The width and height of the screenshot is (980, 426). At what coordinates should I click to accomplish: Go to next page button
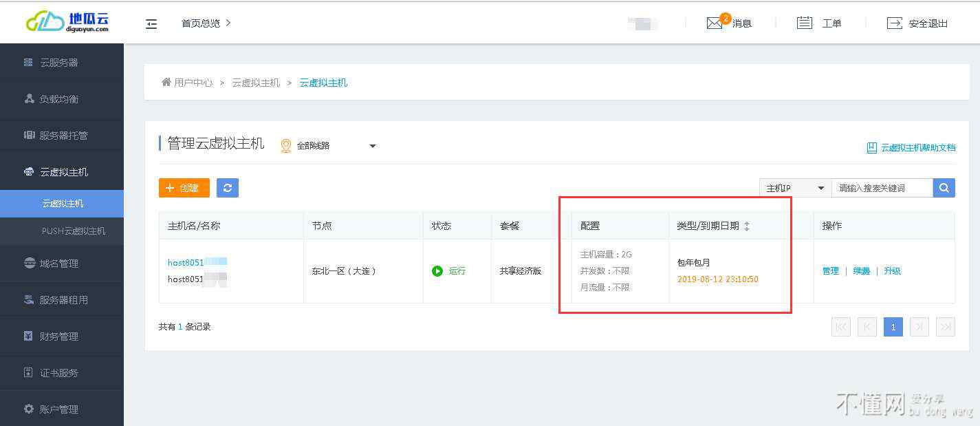tap(919, 327)
